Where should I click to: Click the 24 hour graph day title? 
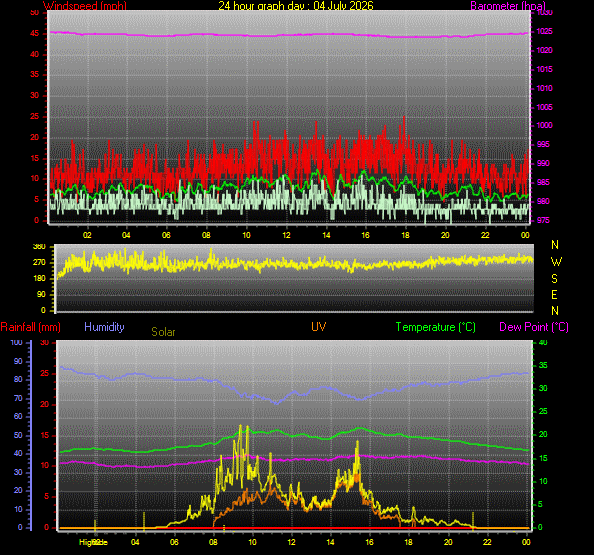[296, 5]
